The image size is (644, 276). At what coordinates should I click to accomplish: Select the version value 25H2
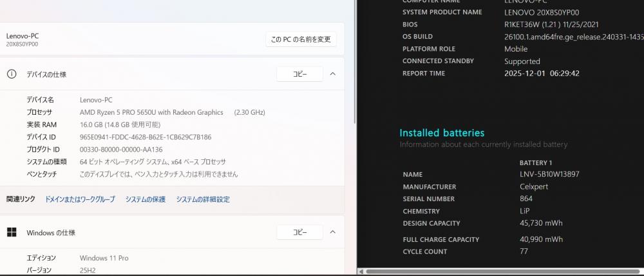tap(88, 270)
